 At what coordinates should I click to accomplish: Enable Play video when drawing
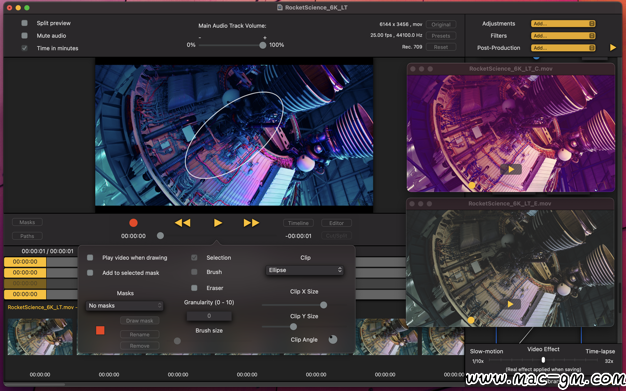(x=90, y=258)
